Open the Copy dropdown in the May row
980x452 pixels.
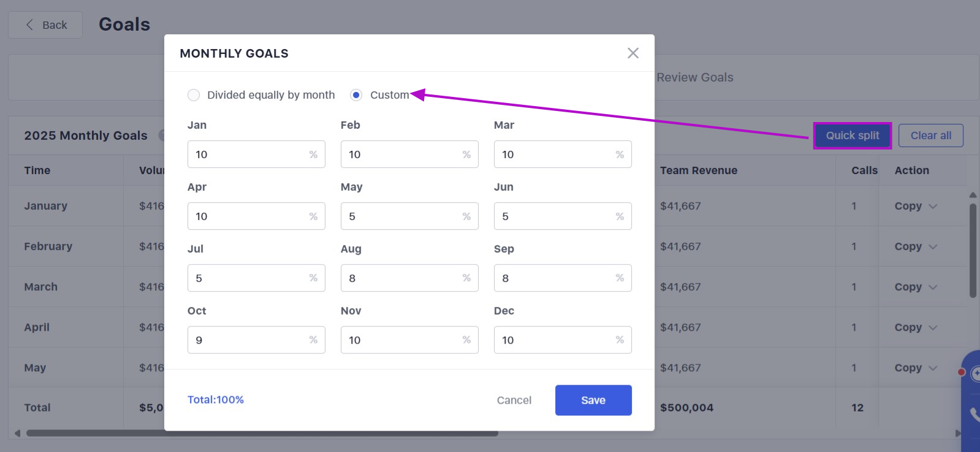coord(933,369)
